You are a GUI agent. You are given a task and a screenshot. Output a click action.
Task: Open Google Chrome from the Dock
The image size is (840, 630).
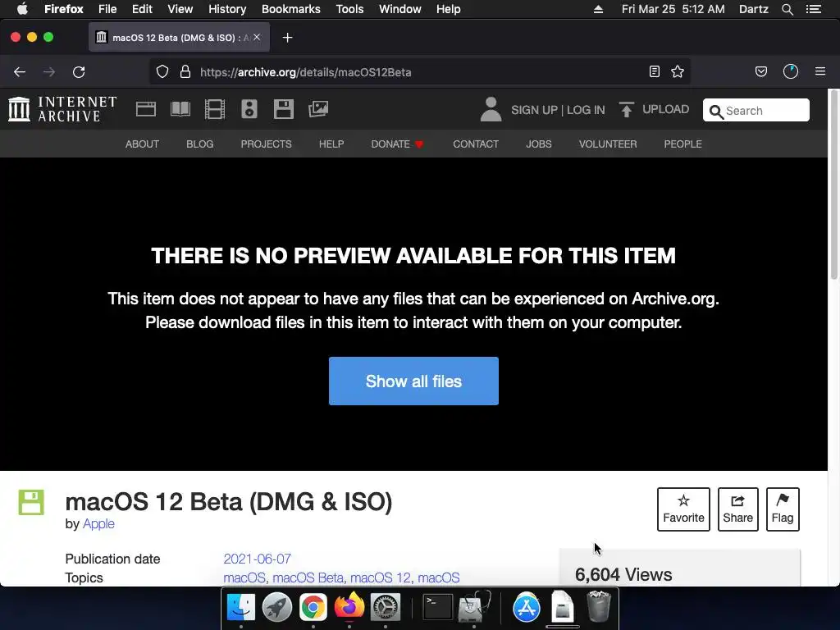point(313,608)
